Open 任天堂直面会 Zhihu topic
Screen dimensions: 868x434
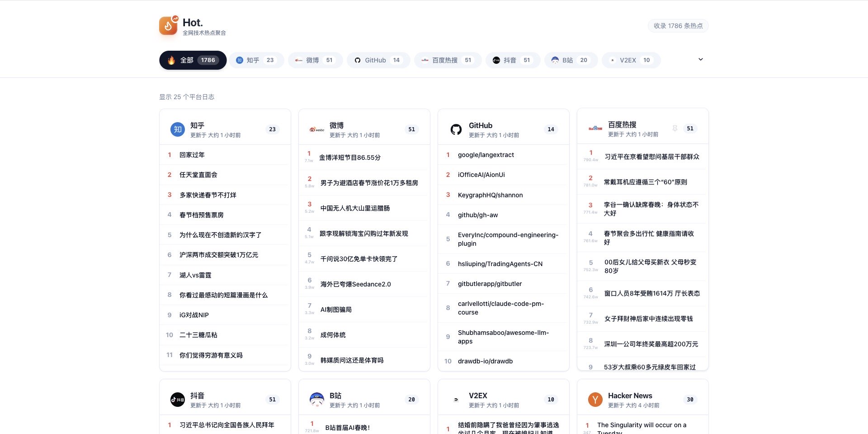click(198, 175)
